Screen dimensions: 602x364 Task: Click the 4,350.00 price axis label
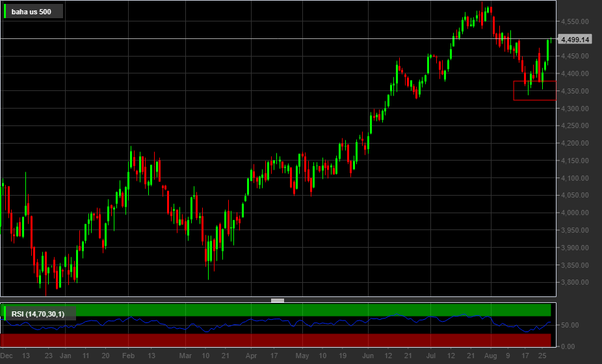point(575,91)
